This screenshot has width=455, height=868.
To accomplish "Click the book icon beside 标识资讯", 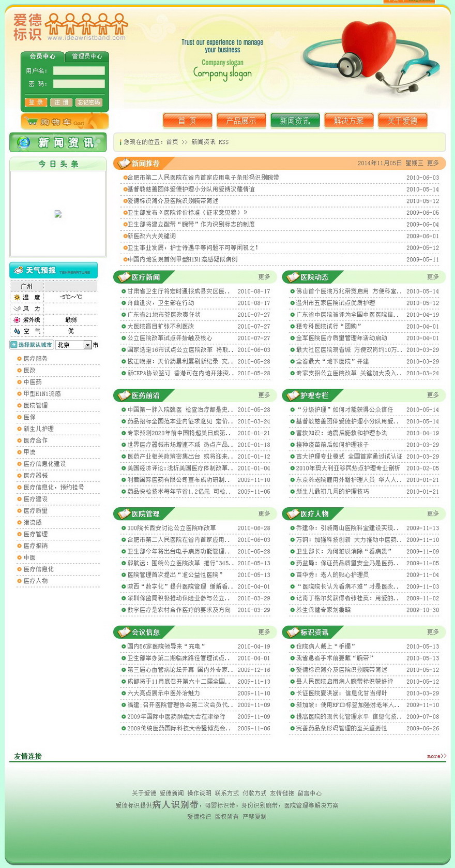I will [293, 632].
